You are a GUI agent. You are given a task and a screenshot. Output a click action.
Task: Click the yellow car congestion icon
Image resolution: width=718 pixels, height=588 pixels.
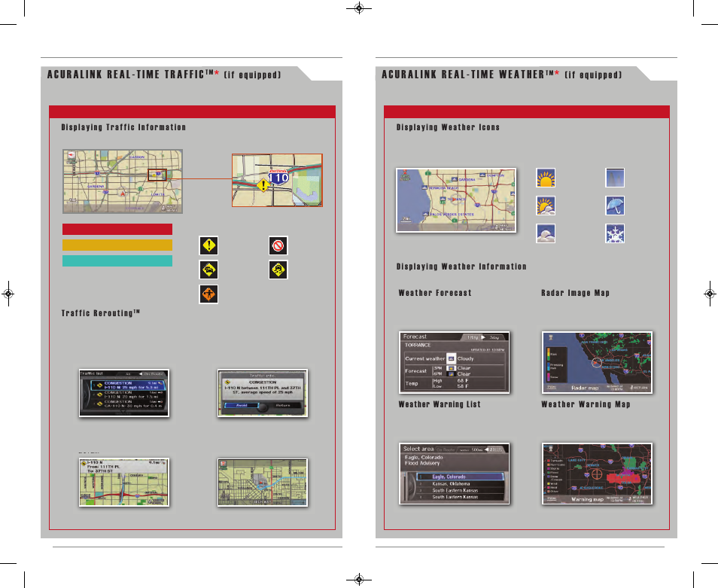coord(208,270)
